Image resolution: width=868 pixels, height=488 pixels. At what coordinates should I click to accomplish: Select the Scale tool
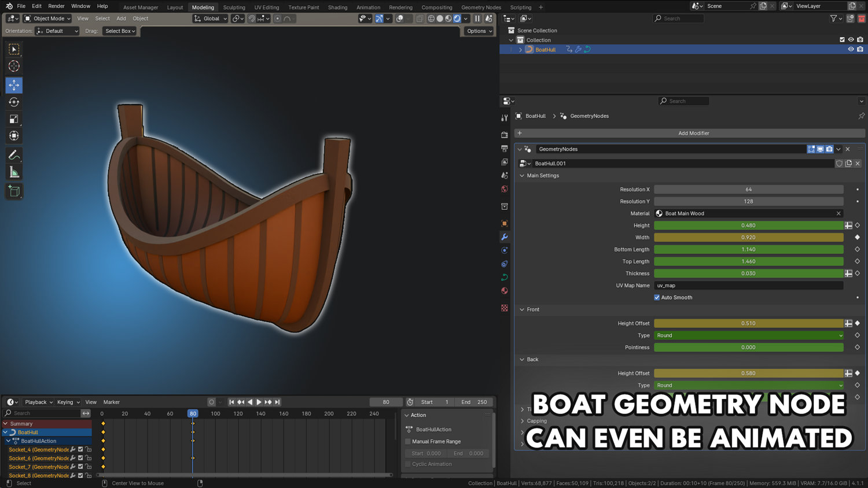pyautogui.click(x=14, y=119)
